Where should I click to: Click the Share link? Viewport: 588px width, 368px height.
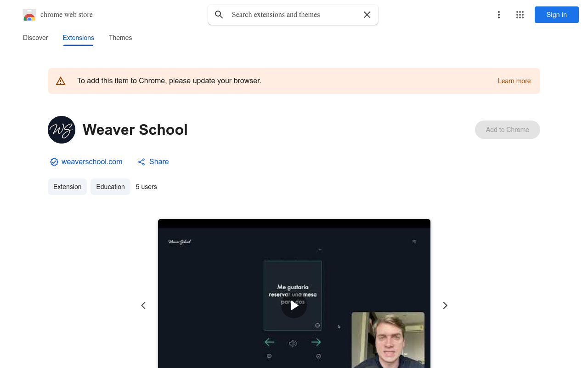click(x=153, y=162)
